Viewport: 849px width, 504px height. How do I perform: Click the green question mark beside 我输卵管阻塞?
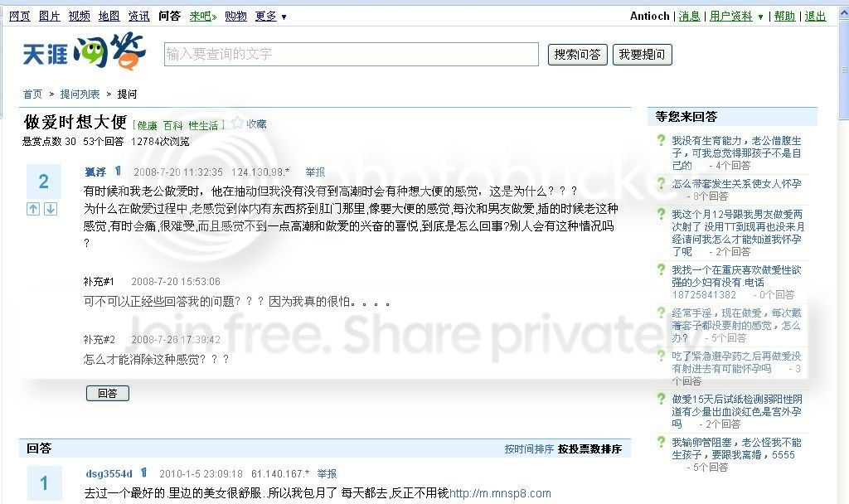[661, 443]
